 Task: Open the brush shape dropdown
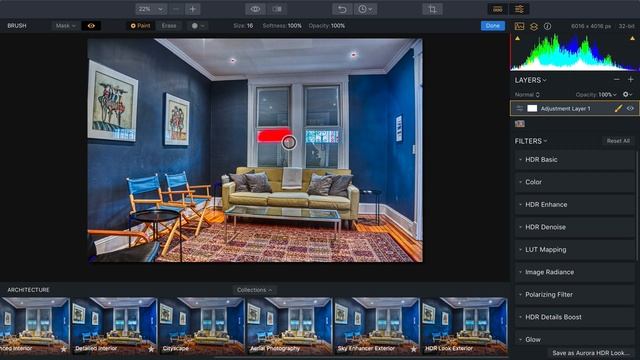point(198,26)
